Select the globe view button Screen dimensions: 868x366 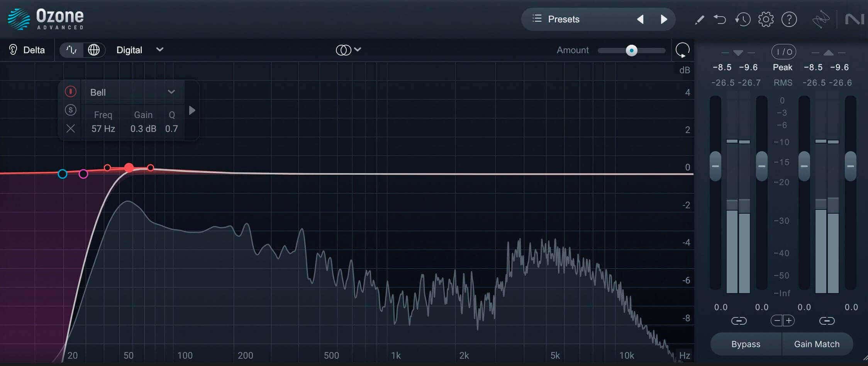pyautogui.click(x=94, y=50)
